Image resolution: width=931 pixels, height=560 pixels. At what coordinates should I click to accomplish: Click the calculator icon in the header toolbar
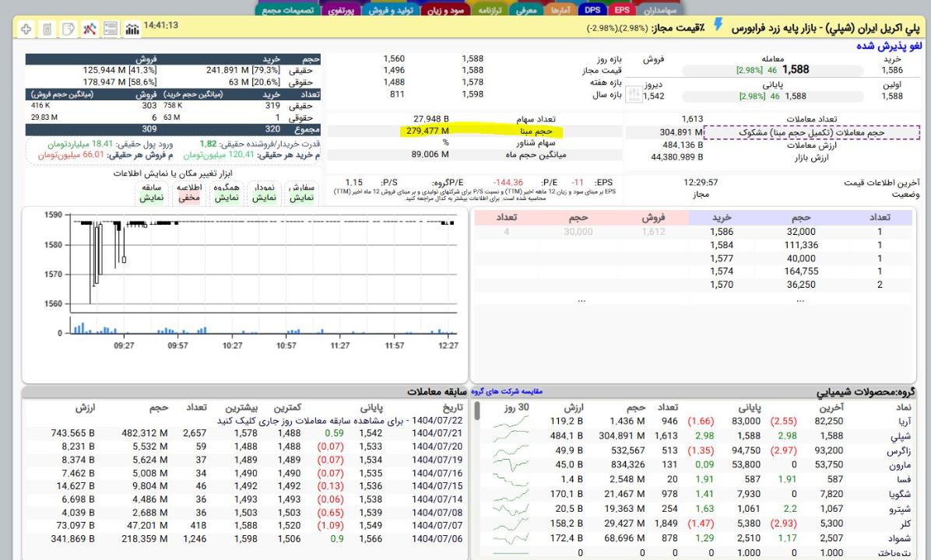coord(47,30)
